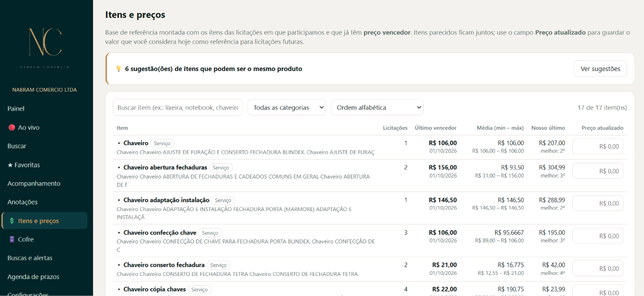Screen dimensions: 644x296
Task: Click the 6 sugestão(ões) banner text
Action: pyautogui.click(x=214, y=68)
